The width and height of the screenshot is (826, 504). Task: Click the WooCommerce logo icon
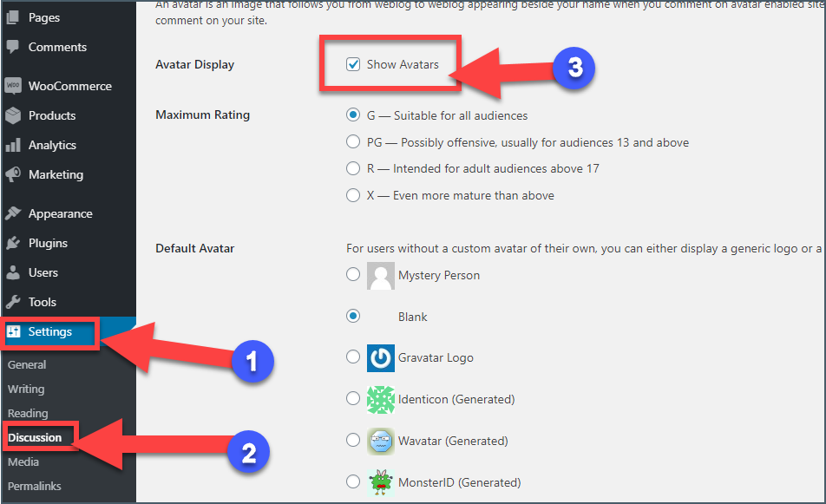tap(13, 85)
